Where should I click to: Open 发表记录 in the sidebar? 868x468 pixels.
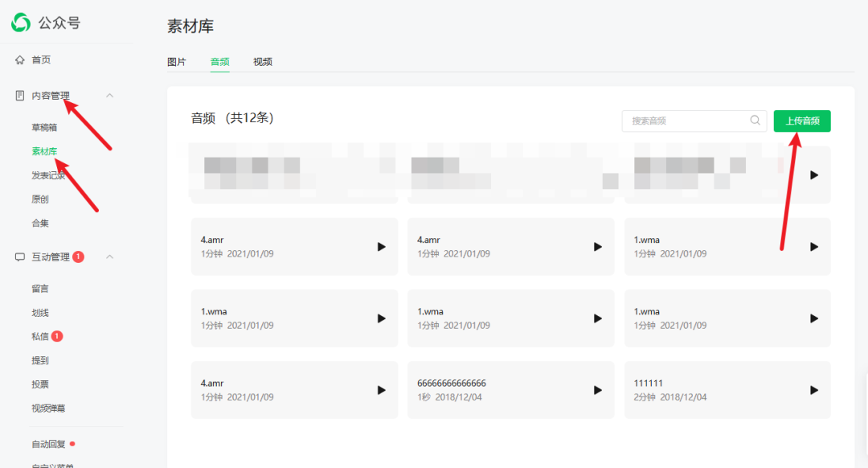[x=48, y=175]
